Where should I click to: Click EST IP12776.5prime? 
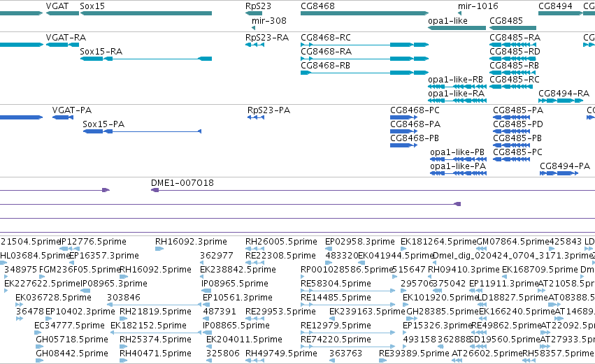point(94,242)
